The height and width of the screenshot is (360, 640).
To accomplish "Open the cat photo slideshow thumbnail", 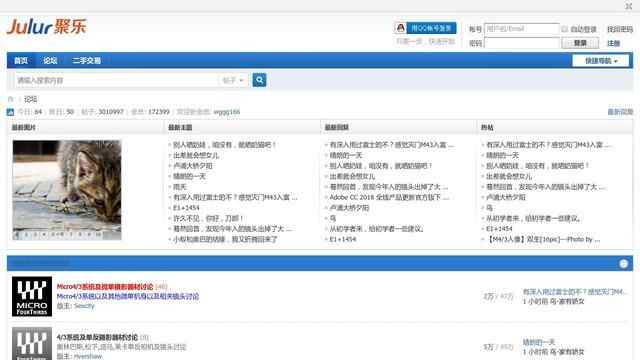I will coord(67,190).
